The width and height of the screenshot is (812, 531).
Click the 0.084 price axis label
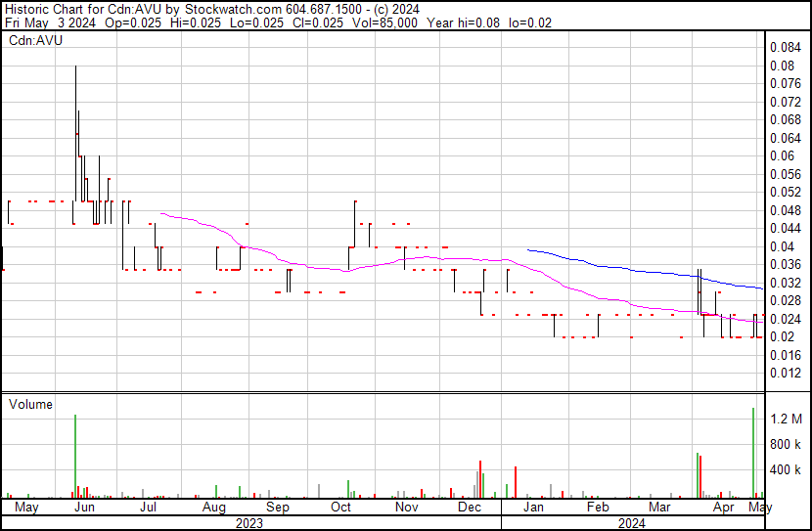coord(786,47)
